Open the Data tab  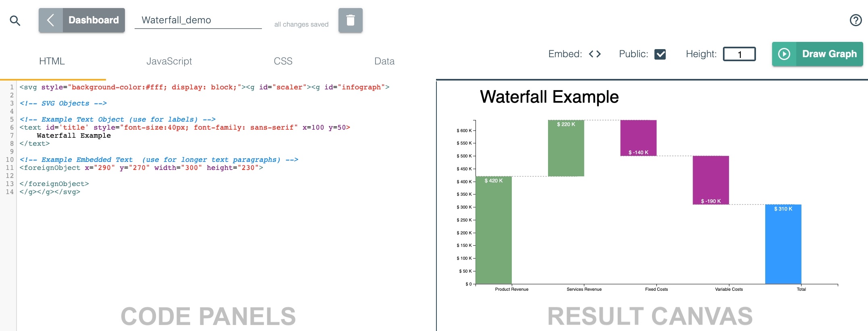tap(384, 61)
